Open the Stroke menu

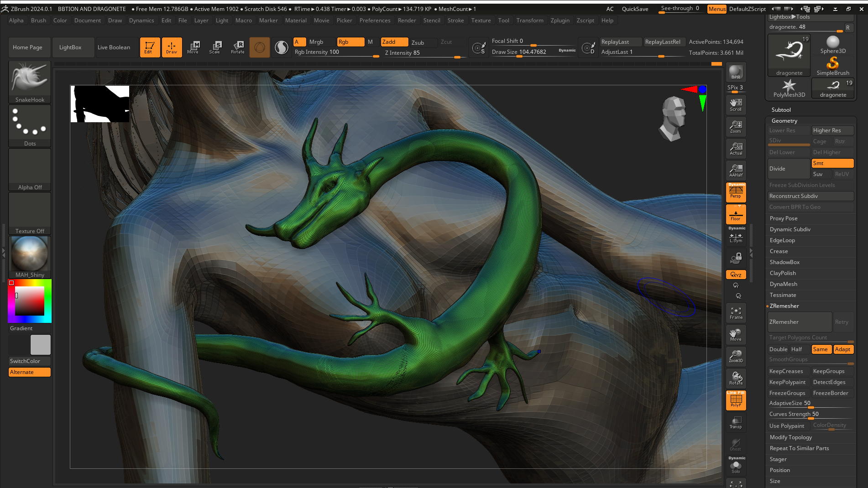[455, 21]
